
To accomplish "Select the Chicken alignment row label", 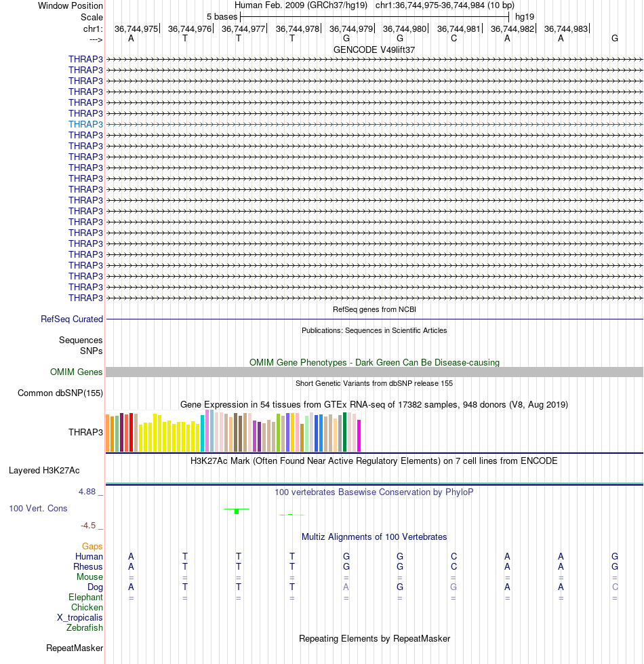I will (87, 607).
